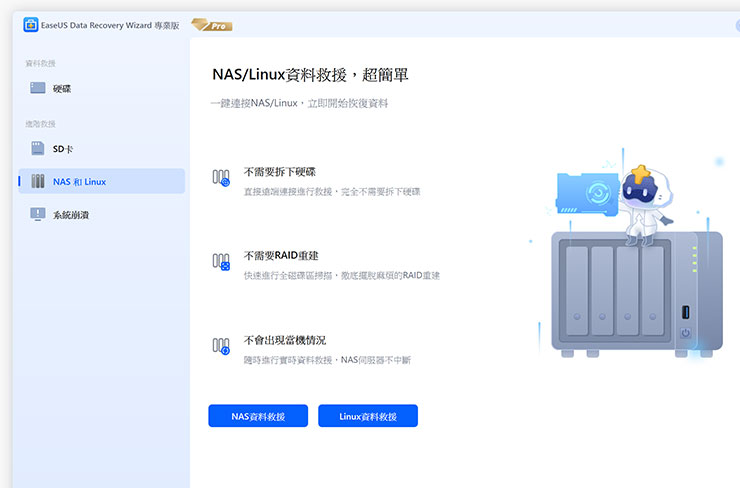Click the 資料救援 section label
The image size is (740, 488).
(x=41, y=63)
